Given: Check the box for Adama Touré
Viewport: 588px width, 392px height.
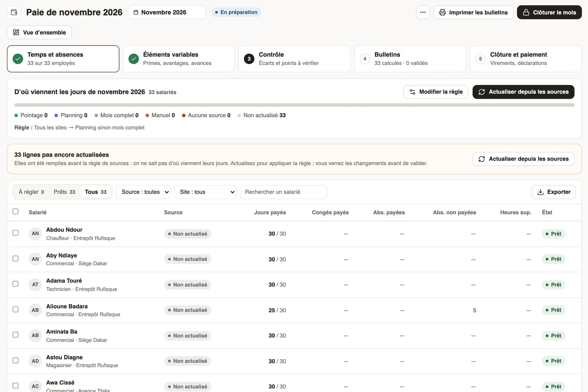Looking at the screenshot, I should tap(15, 284).
